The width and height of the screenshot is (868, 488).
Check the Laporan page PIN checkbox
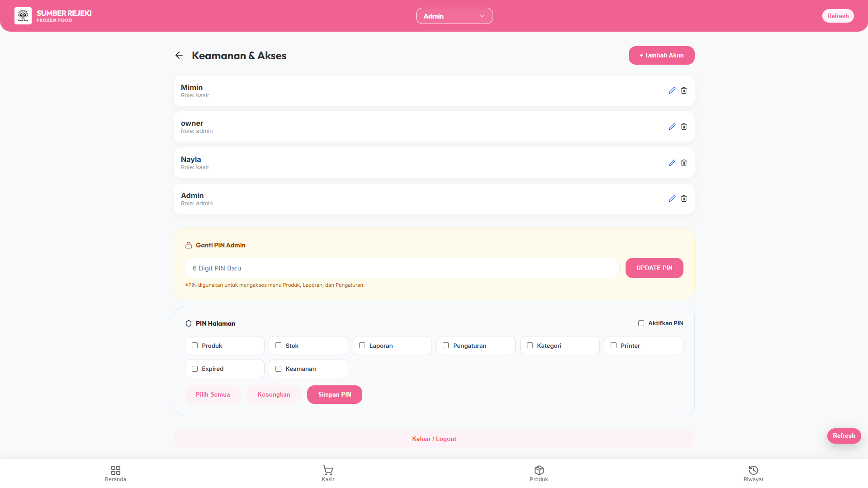click(x=362, y=345)
